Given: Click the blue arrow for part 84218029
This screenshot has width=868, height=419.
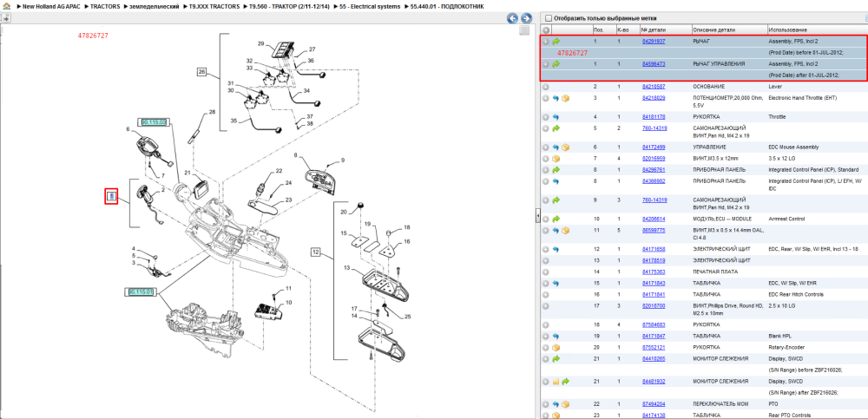Looking at the screenshot, I should [x=556, y=98].
